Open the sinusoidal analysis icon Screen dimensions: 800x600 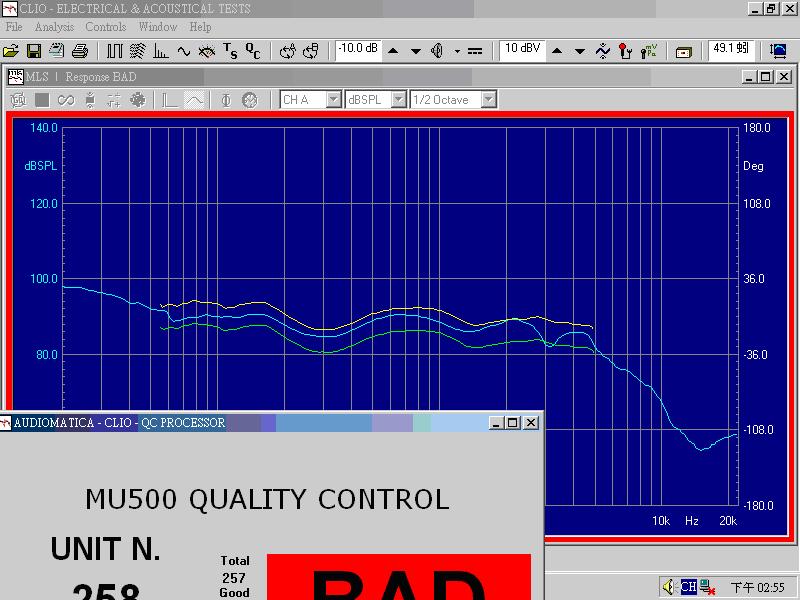[184, 51]
